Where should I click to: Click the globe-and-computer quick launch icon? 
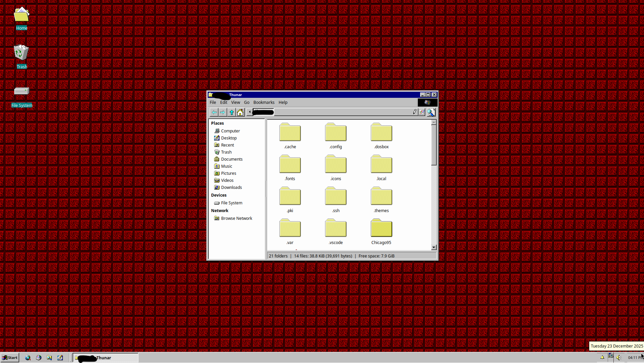pyautogui.click(x=39, y=358)
